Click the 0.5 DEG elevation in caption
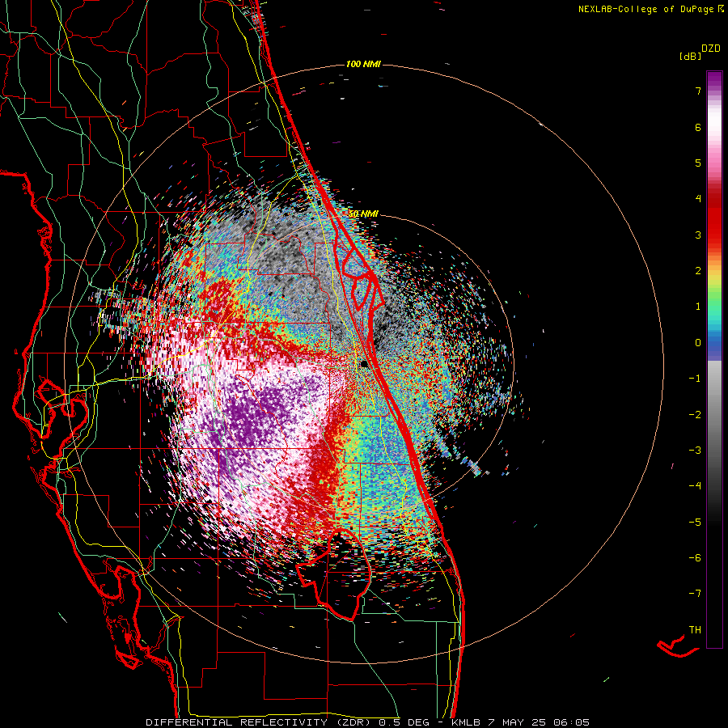The image size is (728, 728). 404,722
